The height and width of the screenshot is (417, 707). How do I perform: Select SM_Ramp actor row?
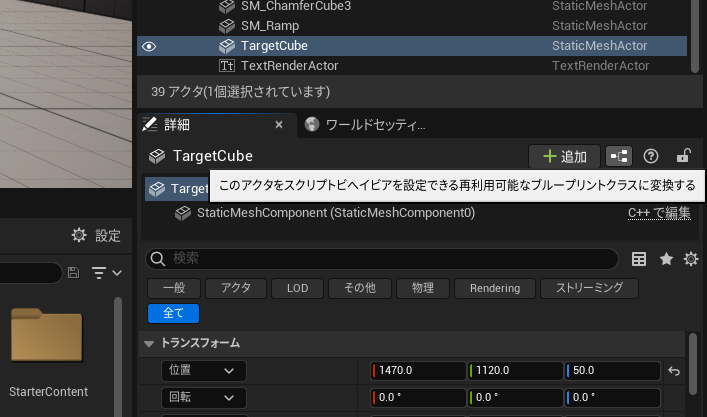[412, 26]
